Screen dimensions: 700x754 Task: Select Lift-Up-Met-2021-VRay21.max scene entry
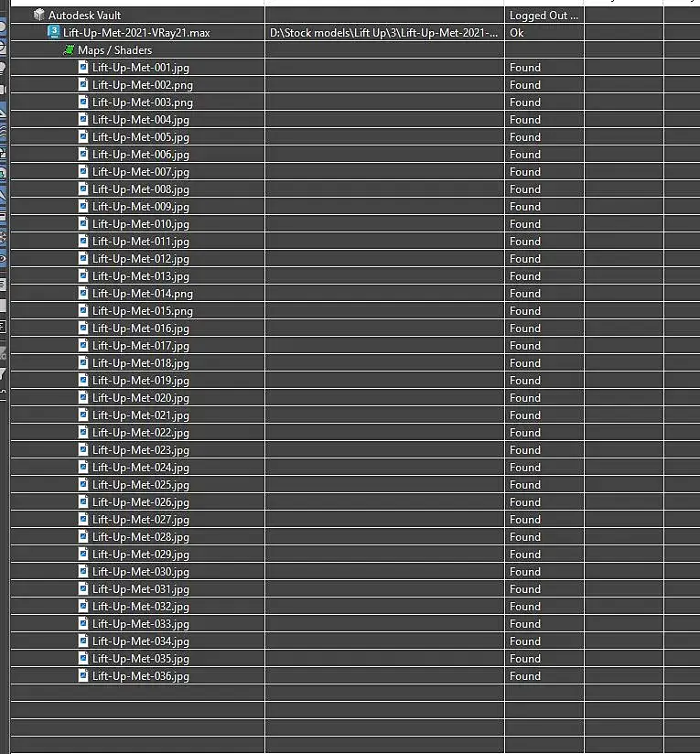[136, 33]
